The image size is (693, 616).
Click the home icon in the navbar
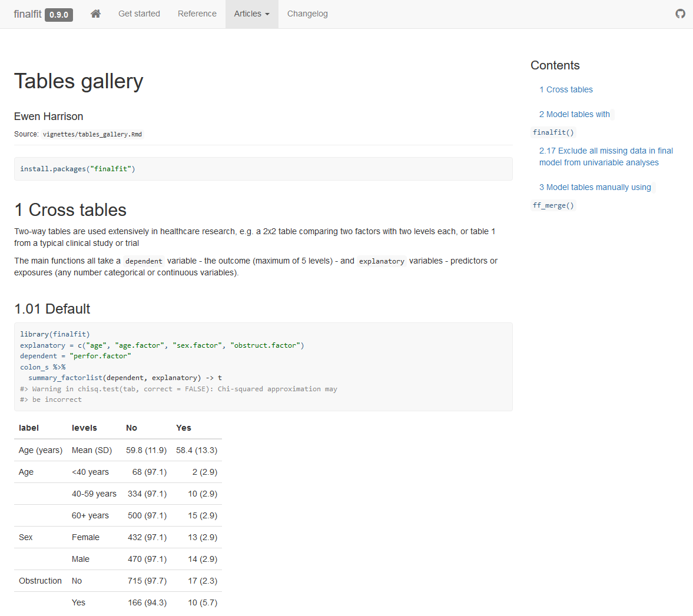pyautogui.click(x=95, y=14)
